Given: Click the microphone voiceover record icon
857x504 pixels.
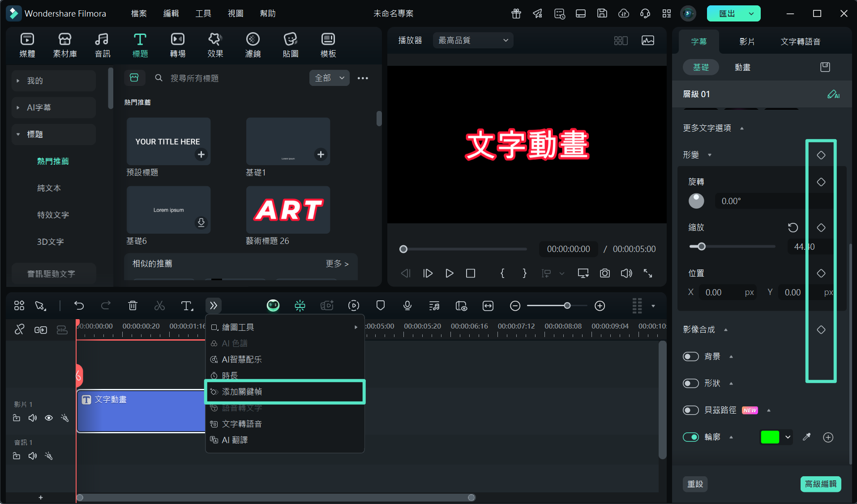Looking at the screenshot, I should coord(407,306).
